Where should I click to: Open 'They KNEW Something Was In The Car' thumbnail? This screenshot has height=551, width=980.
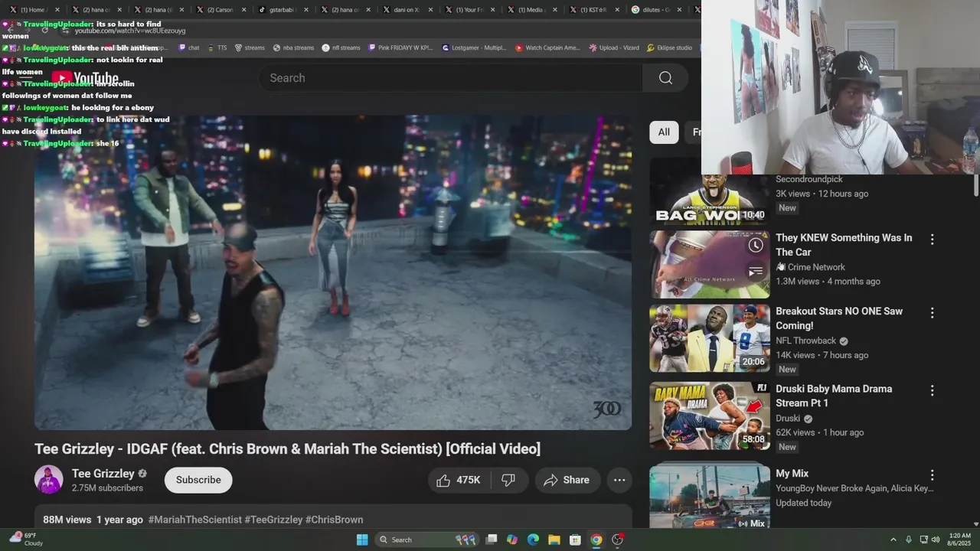coord(710,265)
